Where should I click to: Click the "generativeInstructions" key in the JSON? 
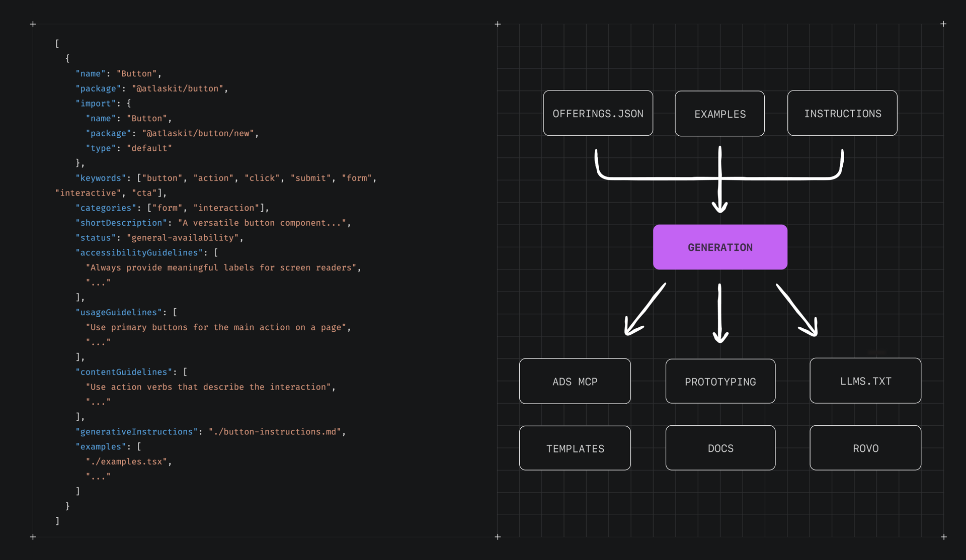pyautogui.click(x=136, y=432)
